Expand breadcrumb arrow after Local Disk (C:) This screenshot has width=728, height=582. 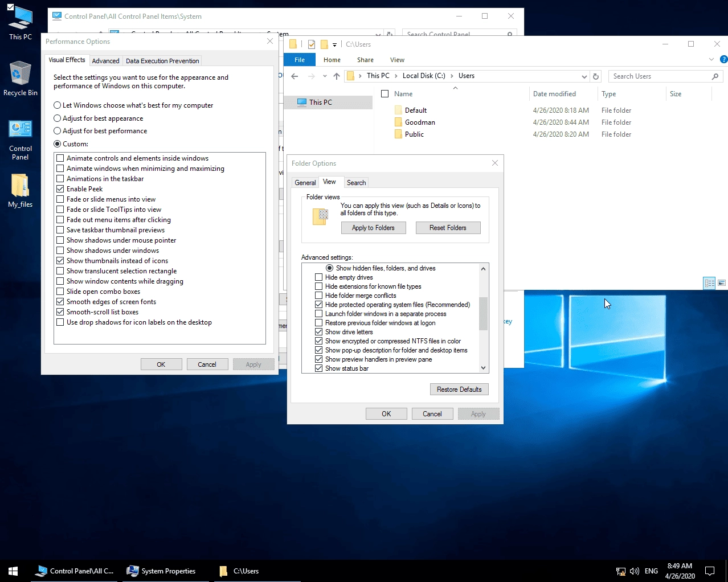point(452,76)
